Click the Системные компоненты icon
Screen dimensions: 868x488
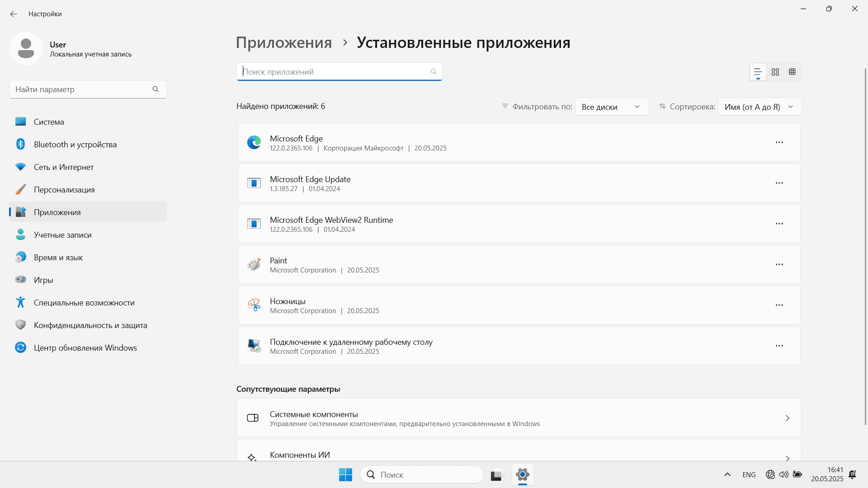click(253, 418)
